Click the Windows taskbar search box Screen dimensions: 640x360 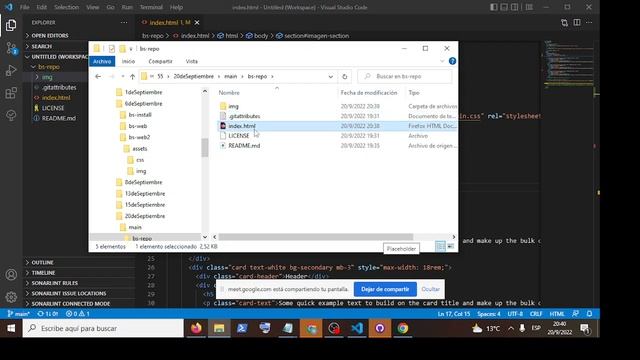coord(103,328)
